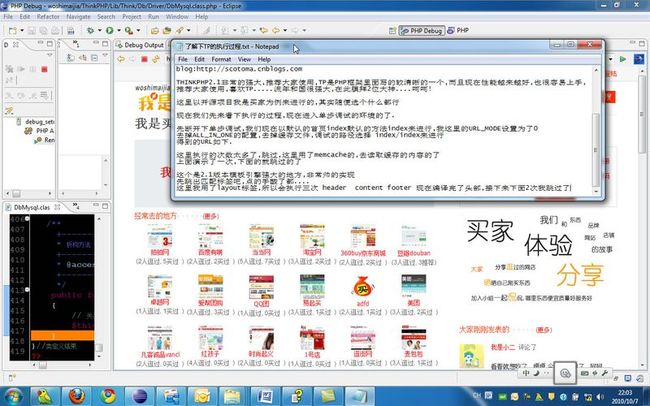Image resolution: width=650 pixels, height=406 pixels.
Task: Click debug_set tree item in Debug view
Action: point(39,122)
